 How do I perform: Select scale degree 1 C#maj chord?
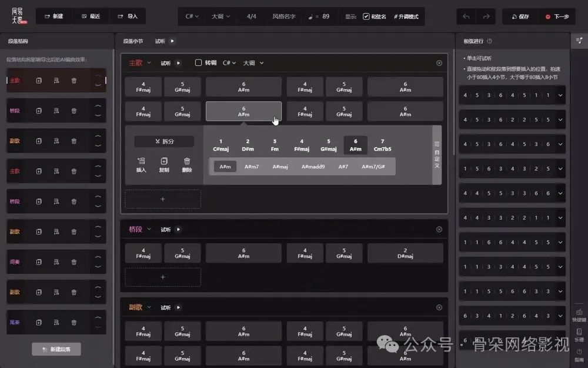click(220, 145)
